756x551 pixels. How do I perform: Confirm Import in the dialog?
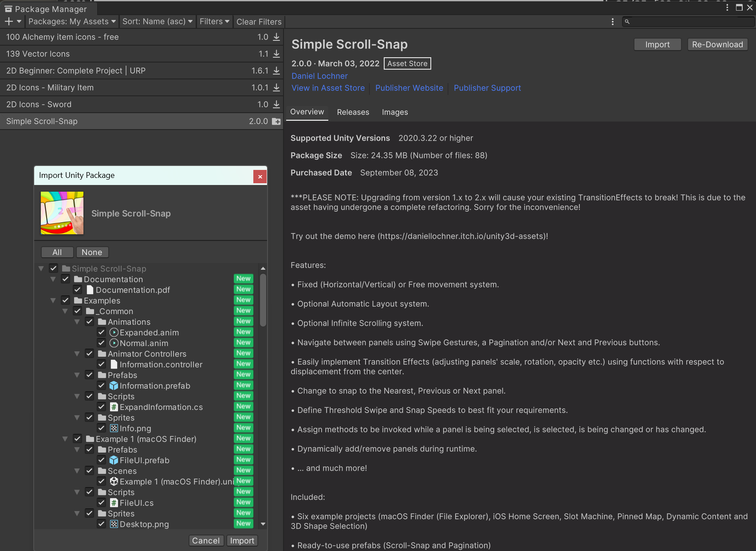coord(242,540)
